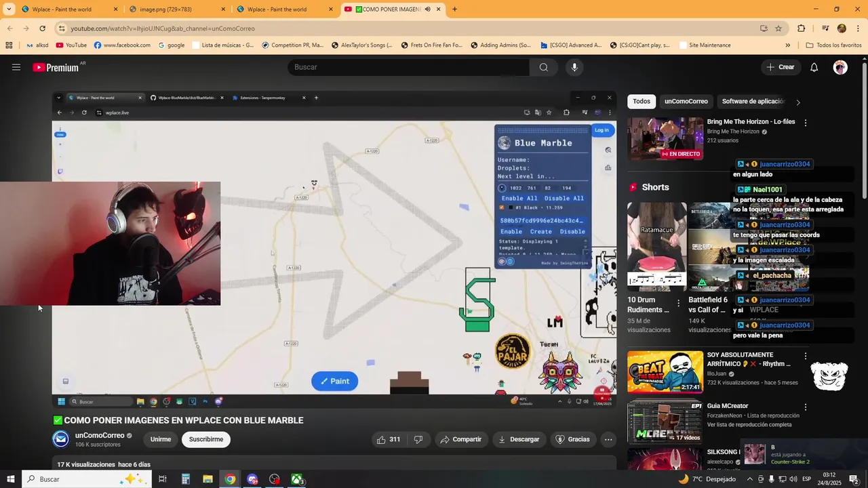Open more actions for the video
This screenshot has height=488, width=868.
[x=608, y=439]
